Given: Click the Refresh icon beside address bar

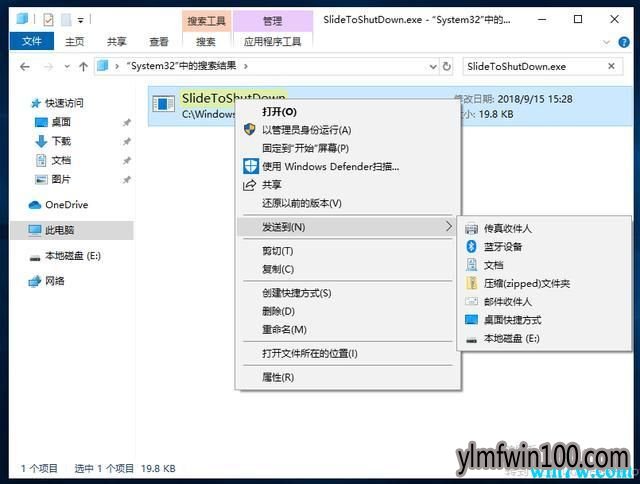Looking at the screenshot, I should (x=447, y=66).
